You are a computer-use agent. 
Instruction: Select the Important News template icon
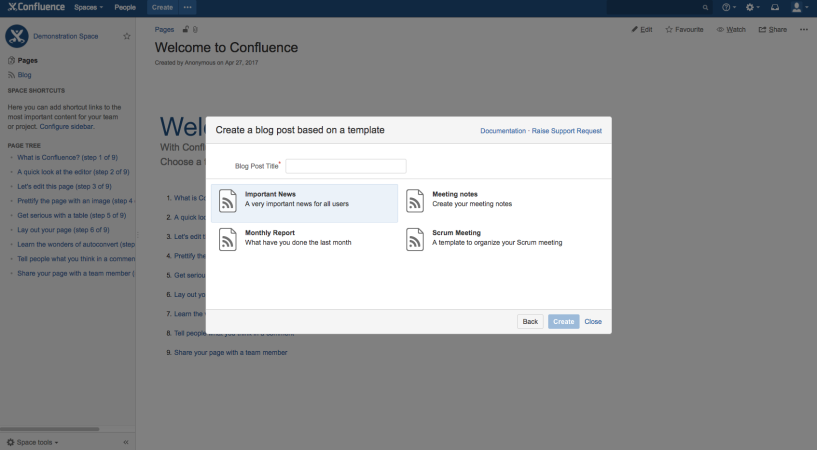coord(228,201)
